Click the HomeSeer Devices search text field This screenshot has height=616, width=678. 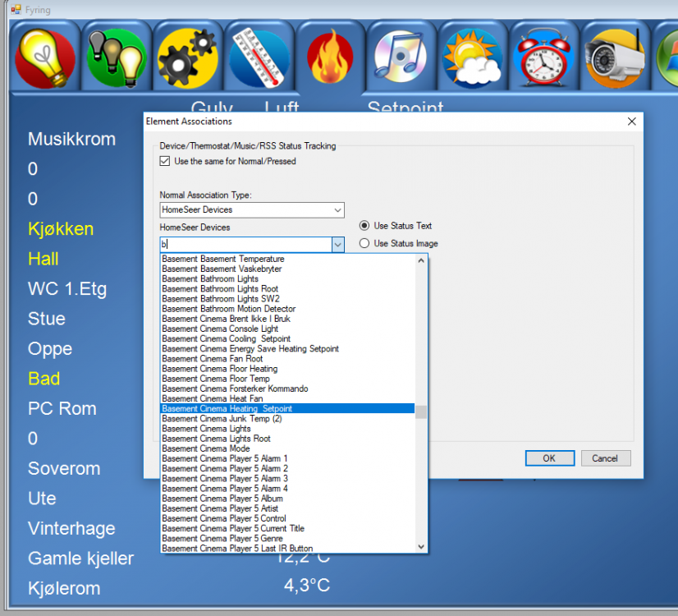pos(245,244)
